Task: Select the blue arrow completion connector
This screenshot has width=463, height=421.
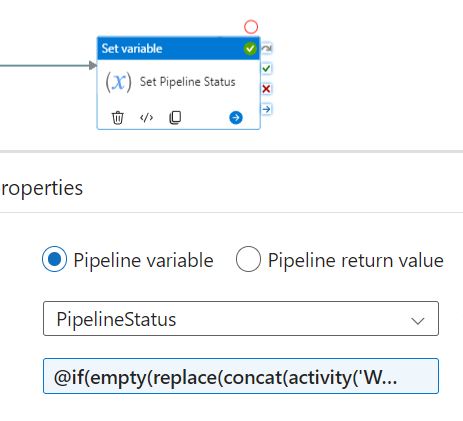Action: [x=266, y=109]
